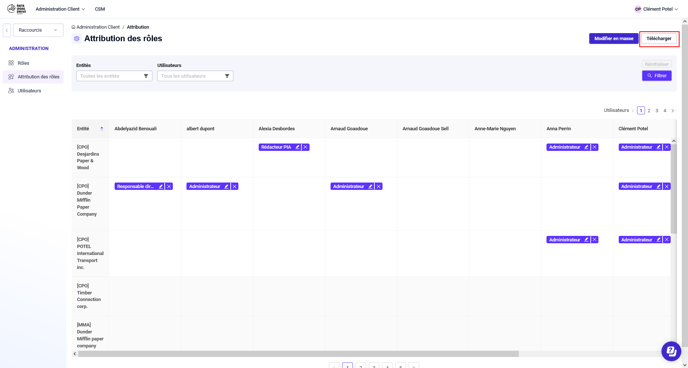Screen dimensions: 688x368
Task: Apply filters with the Filtrer button
Action: pos(657,76)
